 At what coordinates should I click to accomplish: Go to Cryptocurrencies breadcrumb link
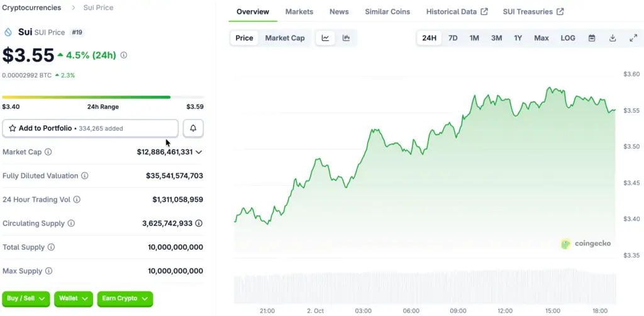32,8
